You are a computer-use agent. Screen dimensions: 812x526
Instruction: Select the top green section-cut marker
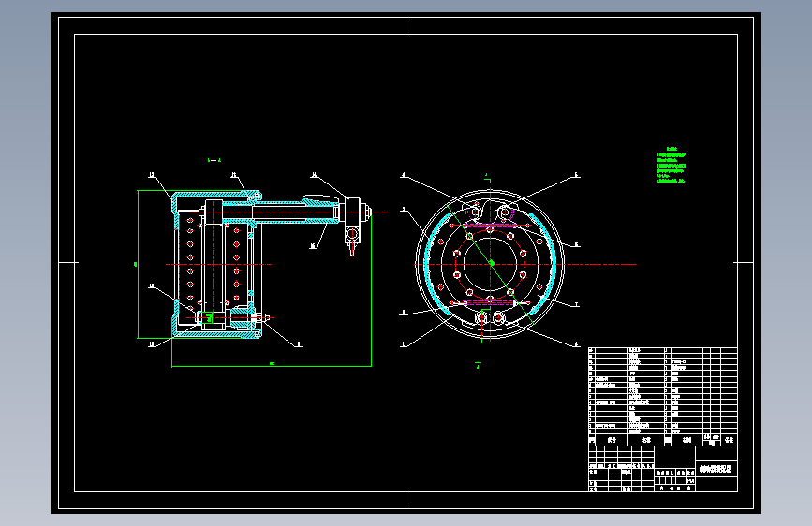coord(487,178)
